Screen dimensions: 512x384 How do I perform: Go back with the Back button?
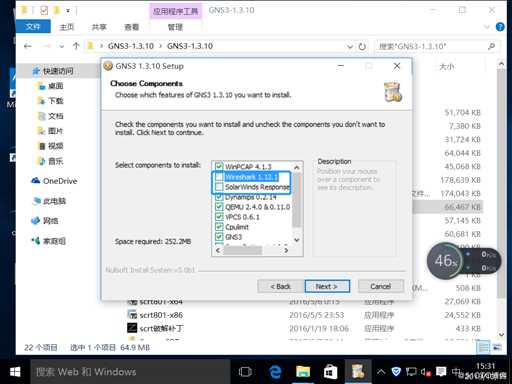pos(280,286)
